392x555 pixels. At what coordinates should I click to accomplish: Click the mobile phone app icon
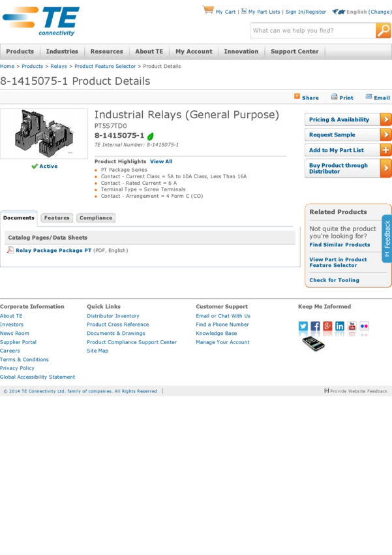tap(313, 343)
